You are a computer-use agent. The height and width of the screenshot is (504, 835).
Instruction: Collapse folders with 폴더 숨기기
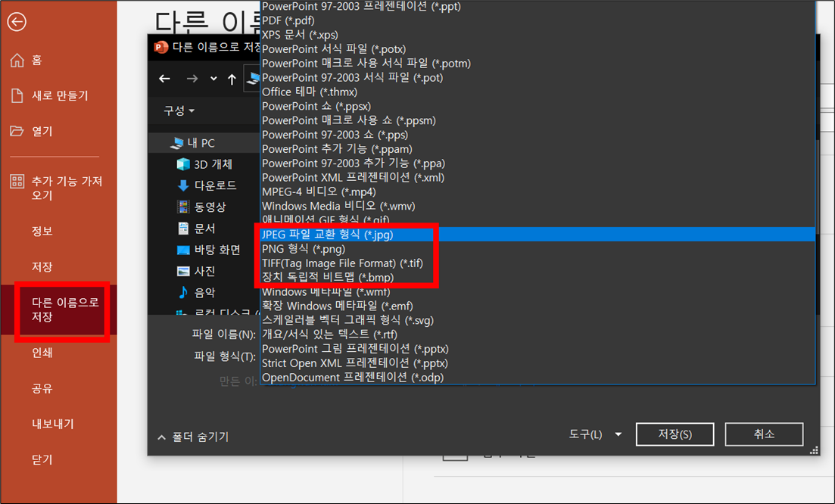click(193, 437)
